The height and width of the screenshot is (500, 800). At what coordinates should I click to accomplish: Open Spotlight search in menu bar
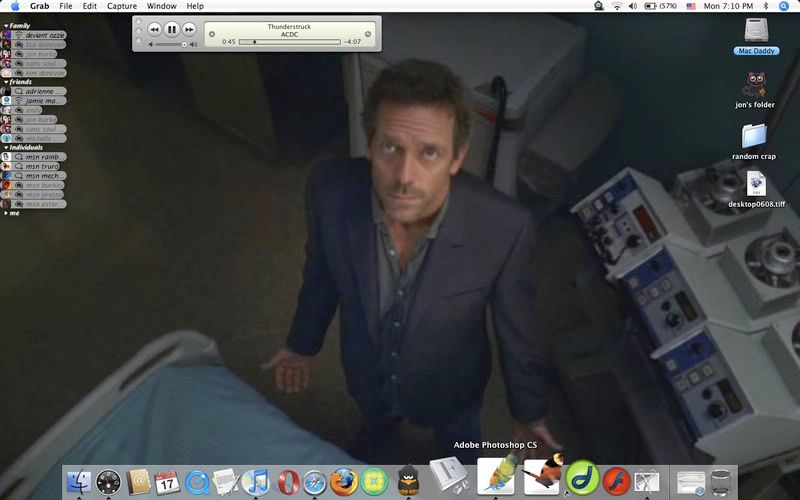click(784, 6)
